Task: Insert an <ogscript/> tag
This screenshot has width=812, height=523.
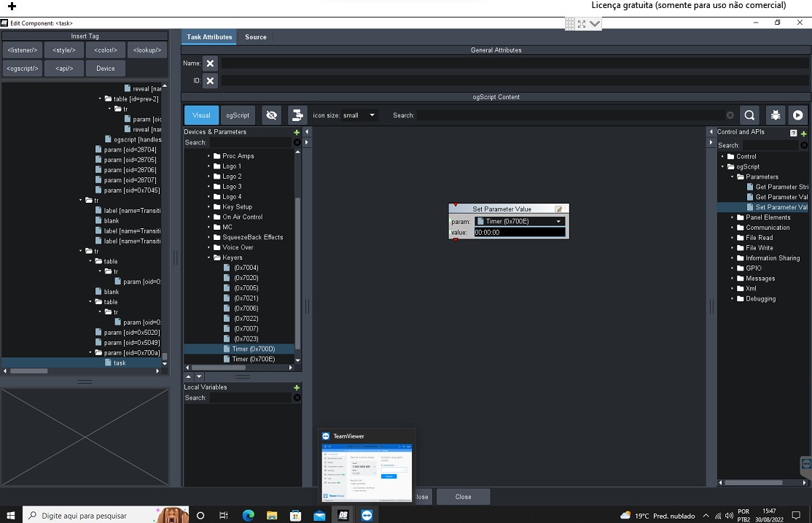Action: [x=23, y=69]
